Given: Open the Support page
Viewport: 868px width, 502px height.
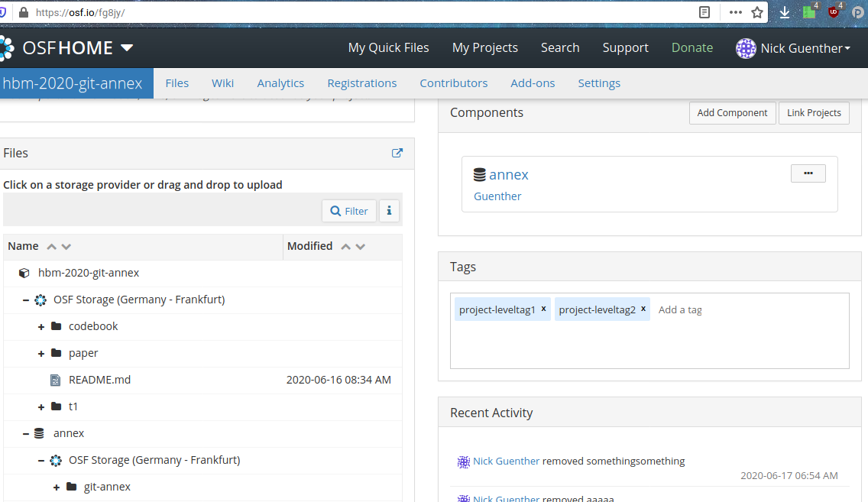Looking at the screenshot, I should (626, 48).
